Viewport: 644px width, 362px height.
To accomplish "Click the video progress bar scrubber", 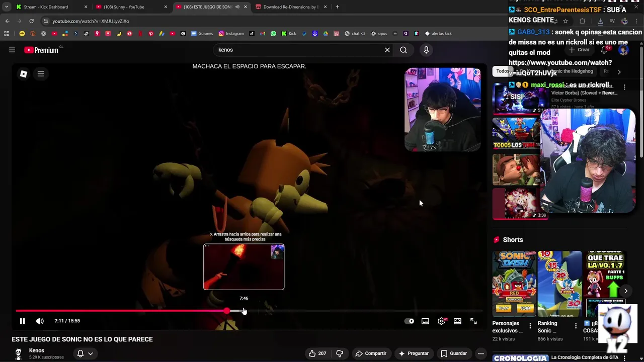I will (x=227, y=311).
